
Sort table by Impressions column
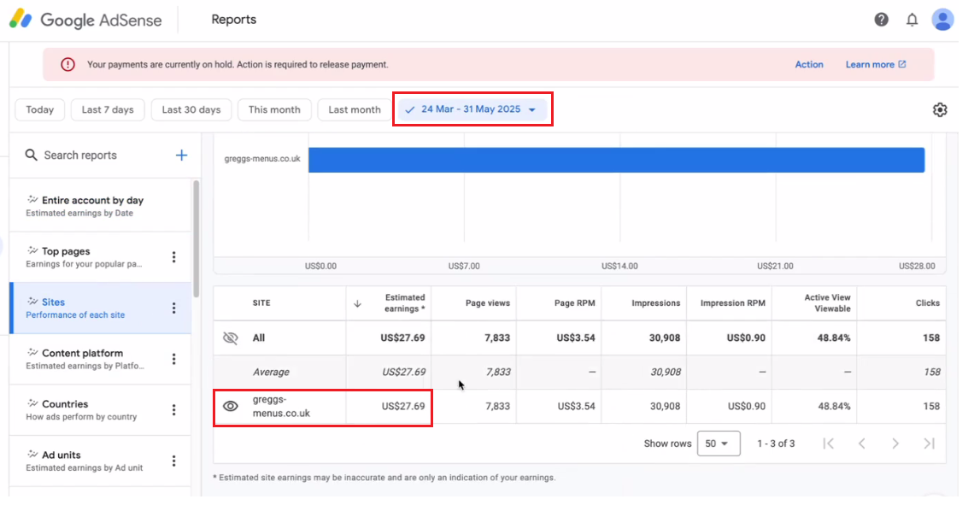click(x=655, y=303)
